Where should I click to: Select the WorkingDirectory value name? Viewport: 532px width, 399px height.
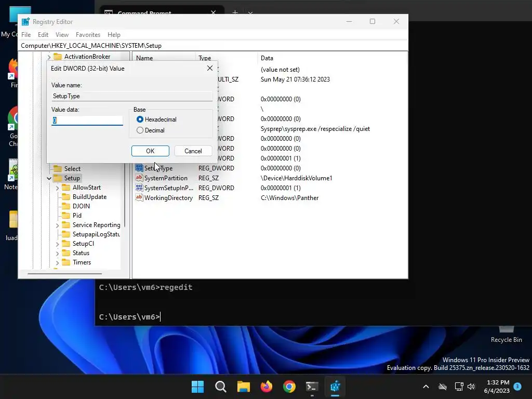169,198
